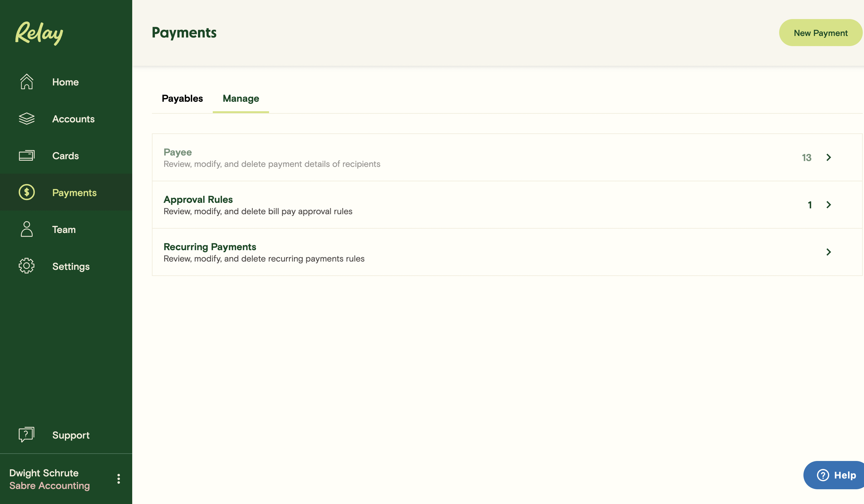Expand the Payee row chevron
The width and height of the screenshot is (864, 504).
(828, 157)
